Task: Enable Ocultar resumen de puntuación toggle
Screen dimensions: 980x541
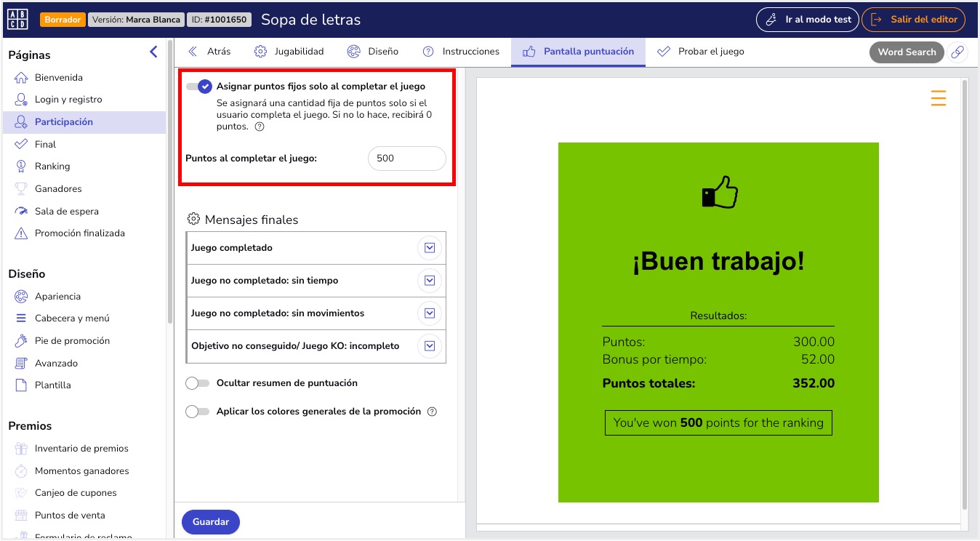Action: click(x=197, y=383)
